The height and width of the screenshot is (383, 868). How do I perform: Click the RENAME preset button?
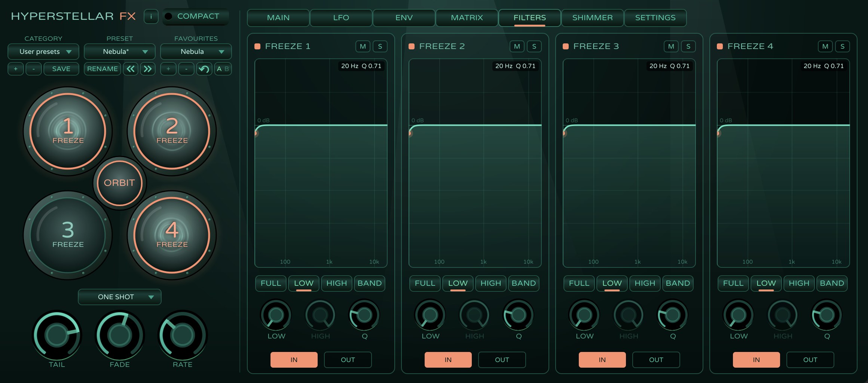[103, 69]
